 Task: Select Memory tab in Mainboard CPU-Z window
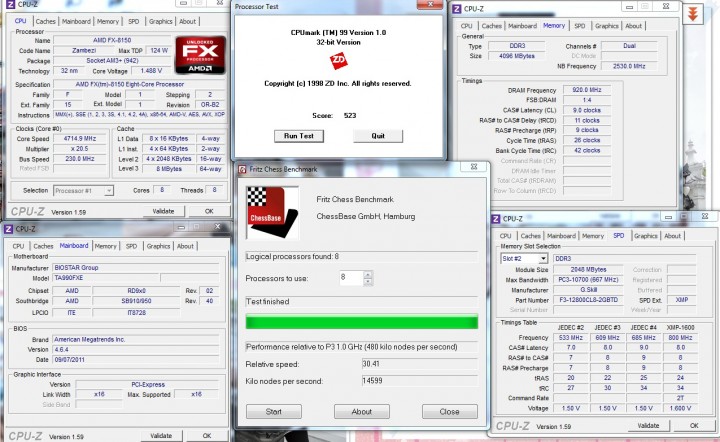(106, 246)
